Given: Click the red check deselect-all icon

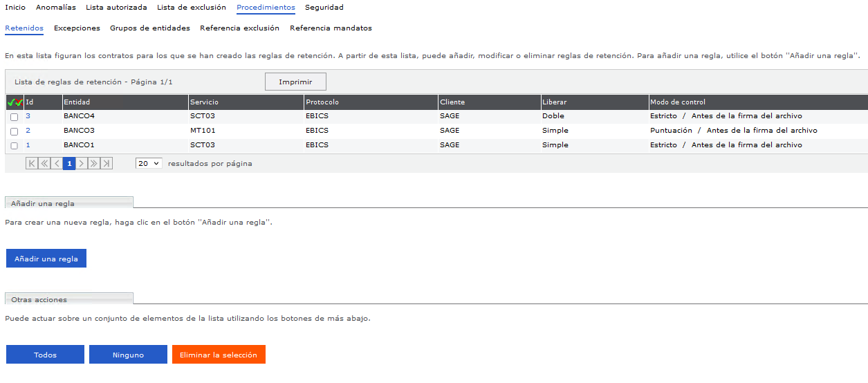Looking at the screenshot, I should pyautogui.click(x=19, y=102).
